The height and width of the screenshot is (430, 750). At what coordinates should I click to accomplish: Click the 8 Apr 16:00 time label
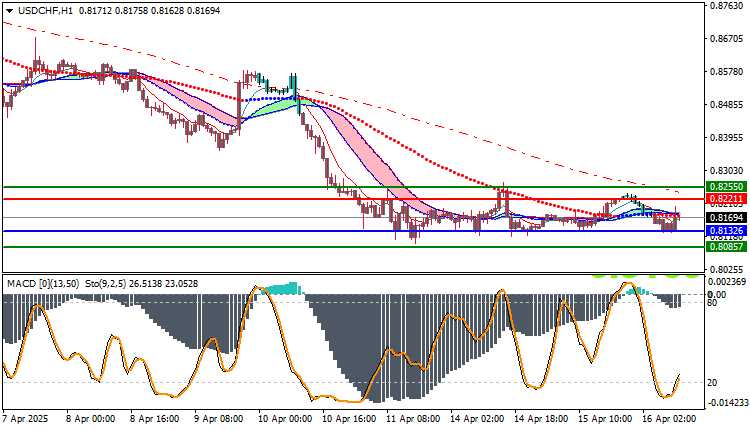tap(154, 419)
